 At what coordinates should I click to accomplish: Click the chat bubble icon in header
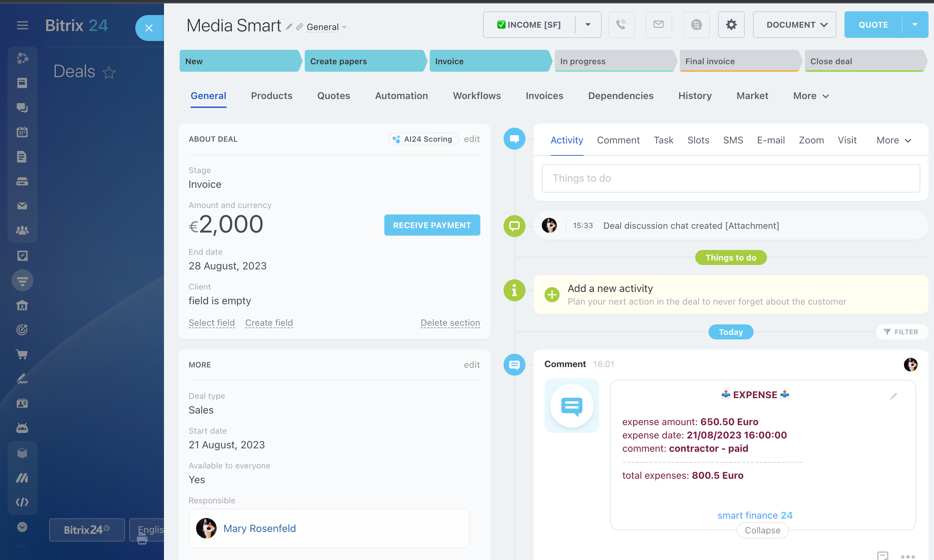click(x=696, y=25)
